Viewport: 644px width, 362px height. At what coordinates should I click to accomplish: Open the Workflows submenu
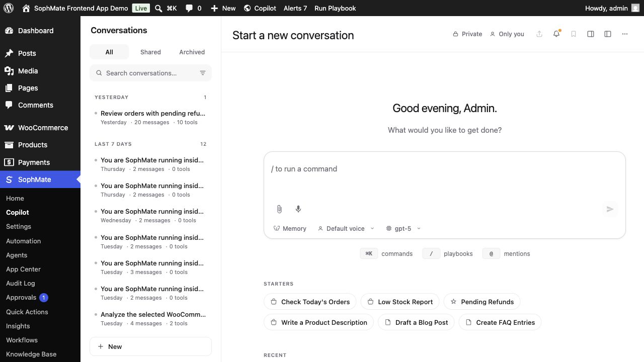pos(22,340)
